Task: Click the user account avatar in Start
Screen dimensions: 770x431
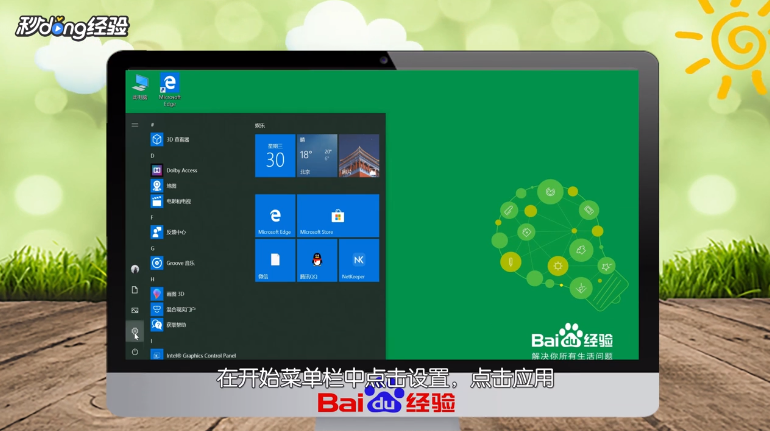Action: point(135,269)
